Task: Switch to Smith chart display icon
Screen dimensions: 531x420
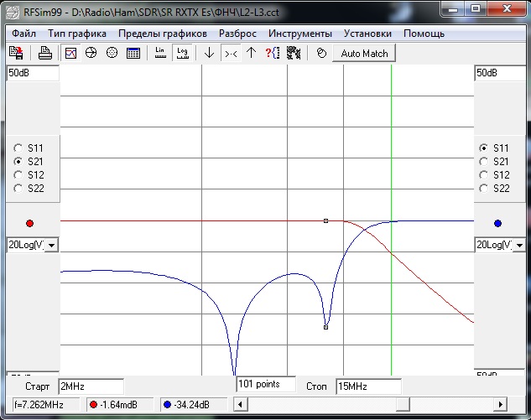Action: tap(91, 53)
